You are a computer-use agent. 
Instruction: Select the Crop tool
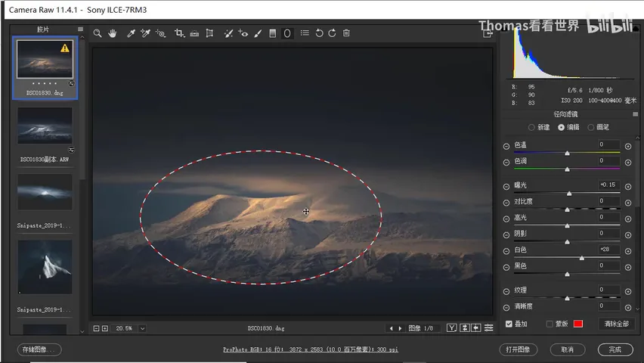179,33
